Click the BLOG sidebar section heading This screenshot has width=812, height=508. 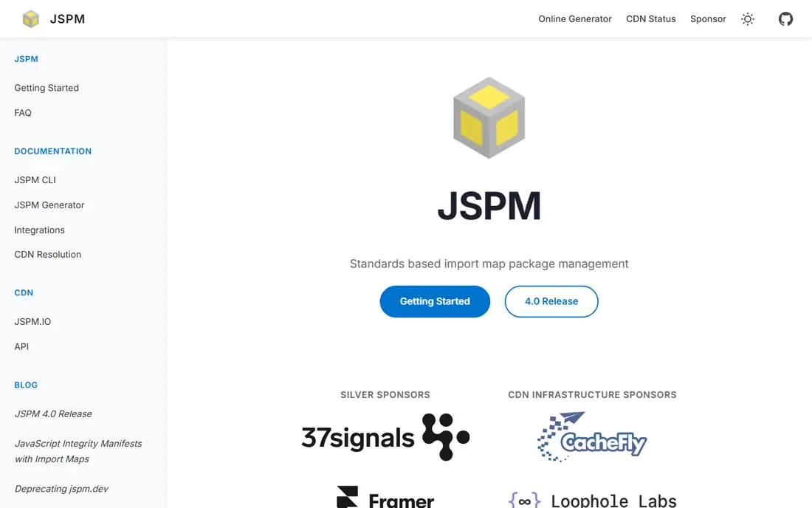pyautogui.click(x=26, y=385)
